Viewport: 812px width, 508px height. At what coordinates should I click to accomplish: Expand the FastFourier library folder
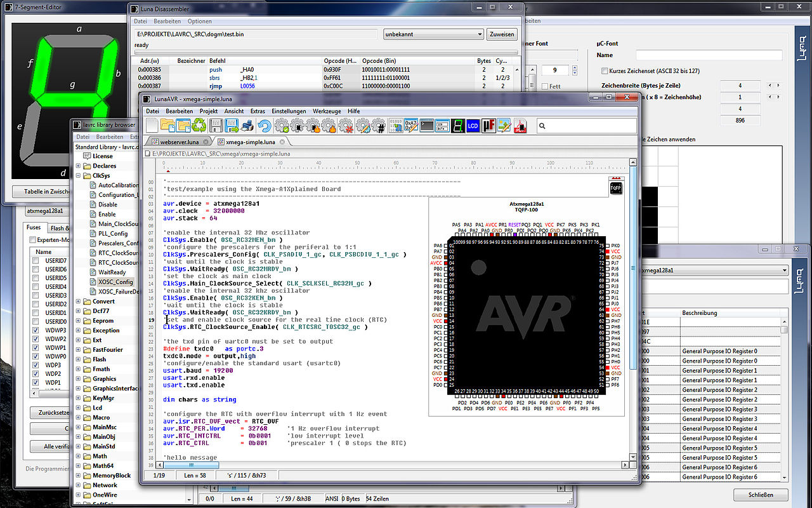[79, 350]
